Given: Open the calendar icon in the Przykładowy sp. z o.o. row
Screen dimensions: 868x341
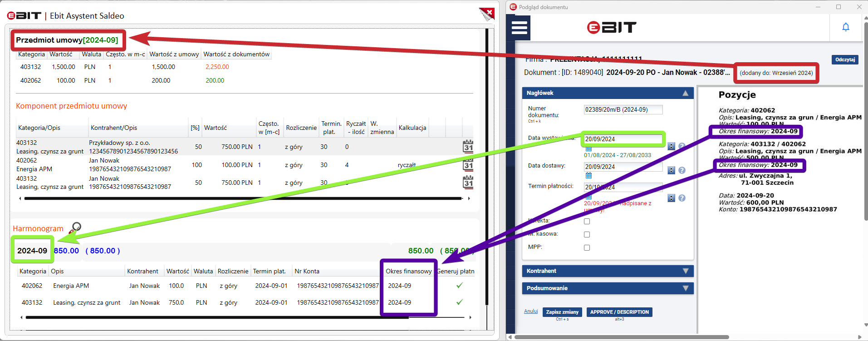Looking at the screenshot, I should pyautogui.click(x=468, y=146).
